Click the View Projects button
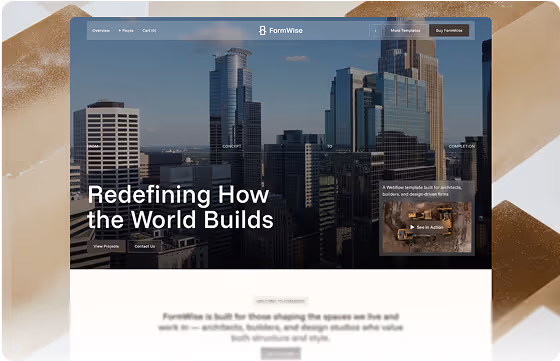This screenshot has width=560, height=361. click(106, 246)
